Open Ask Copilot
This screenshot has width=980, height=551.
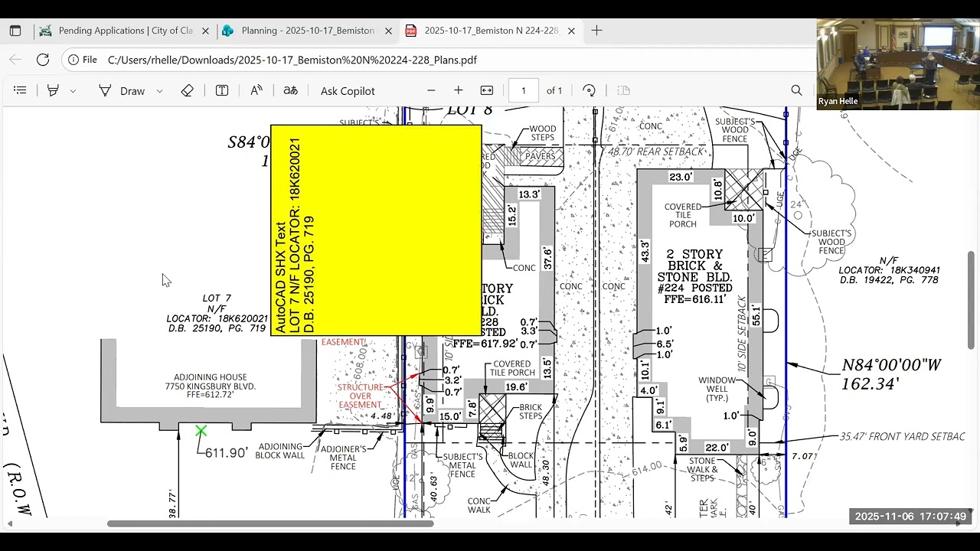click(x=348, y=91)
